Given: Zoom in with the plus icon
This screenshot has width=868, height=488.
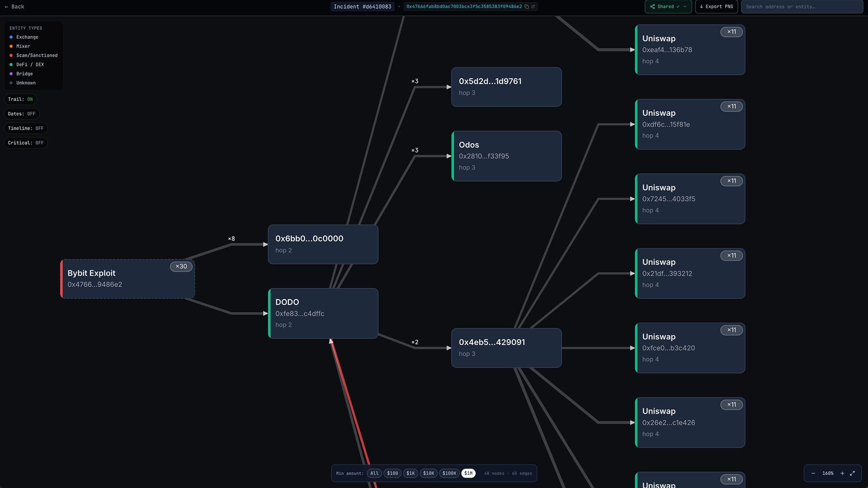Looking at the screenshot, I should click(842, 473).
